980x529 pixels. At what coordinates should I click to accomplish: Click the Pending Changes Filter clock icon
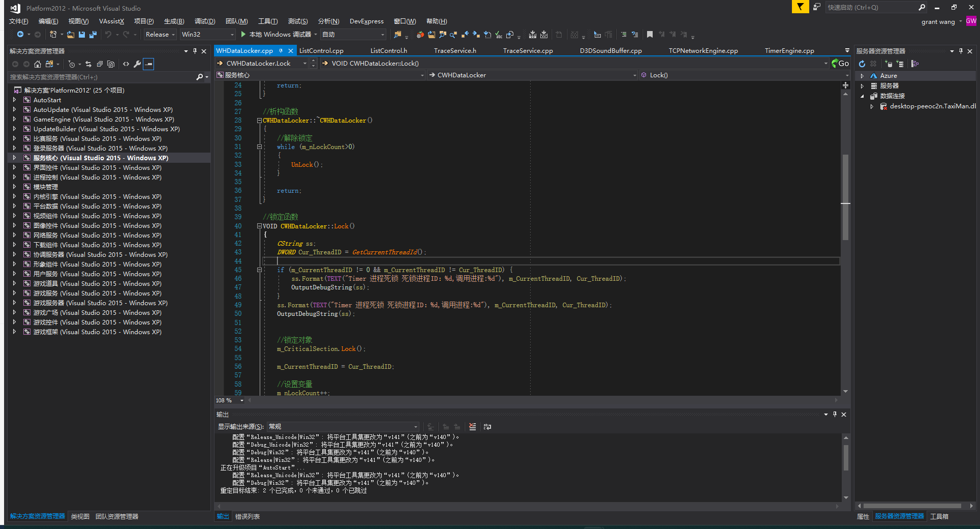[72, 64]
